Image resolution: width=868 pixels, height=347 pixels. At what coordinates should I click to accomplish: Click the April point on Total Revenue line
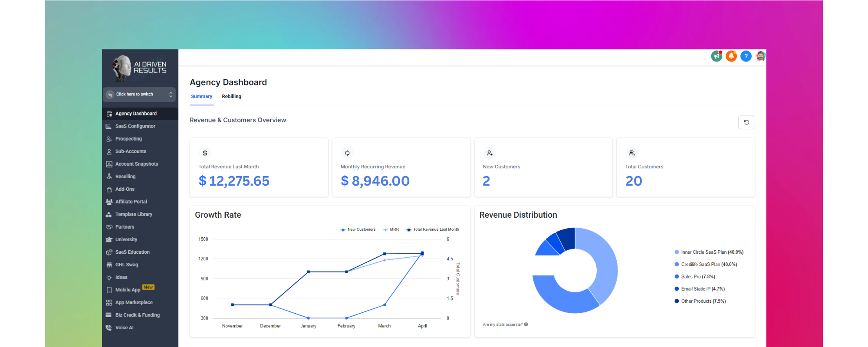[x=422, y=253]
